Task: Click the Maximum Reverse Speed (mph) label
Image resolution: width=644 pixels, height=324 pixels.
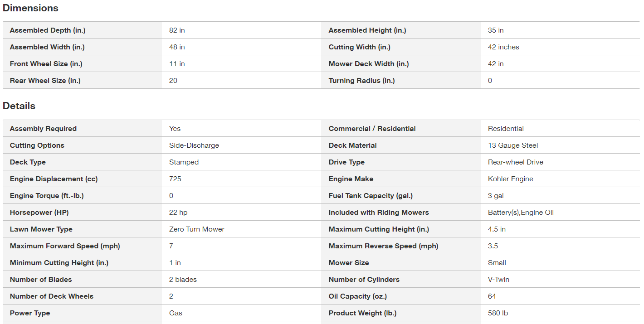Action: [x=384, y=246]
